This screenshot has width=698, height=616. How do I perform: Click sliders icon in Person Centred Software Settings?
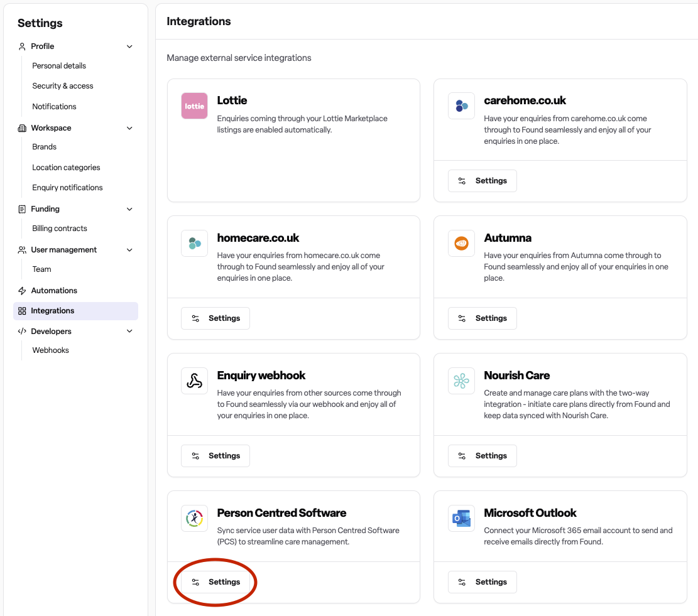coord(195,582)
